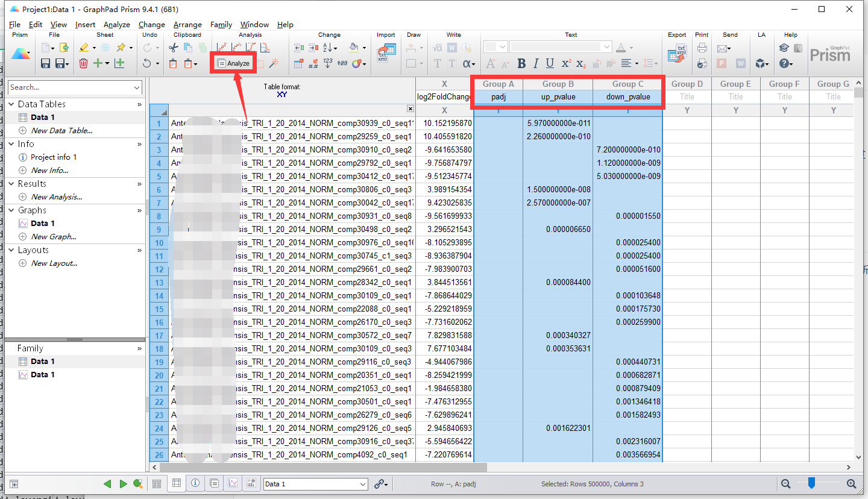Open the graphs section icon in the status bar
The image size is (868, 499).
point(233,483)
